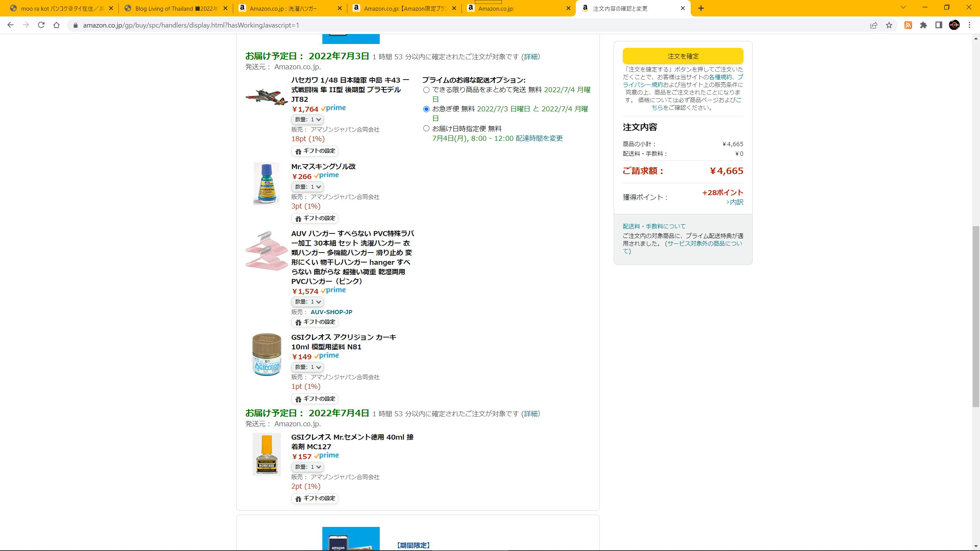Open the Chrome profile avatar
The image size is (980, 551).
click(954, 25)
